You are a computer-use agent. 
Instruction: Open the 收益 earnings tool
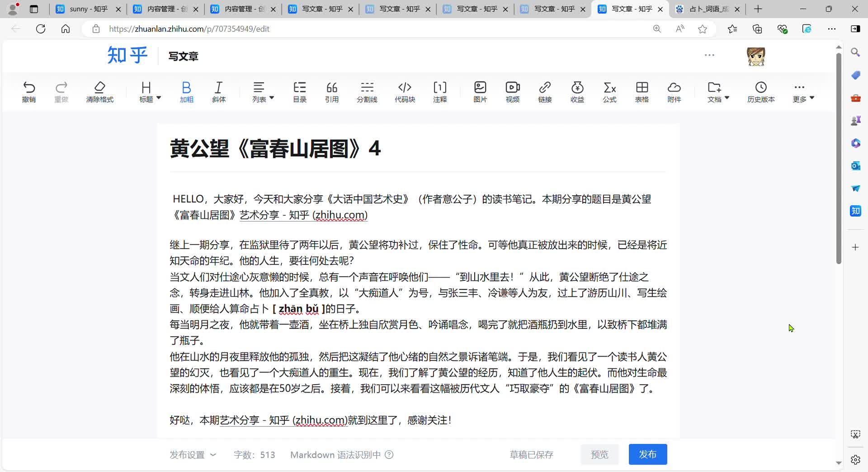tap(577, 92)
